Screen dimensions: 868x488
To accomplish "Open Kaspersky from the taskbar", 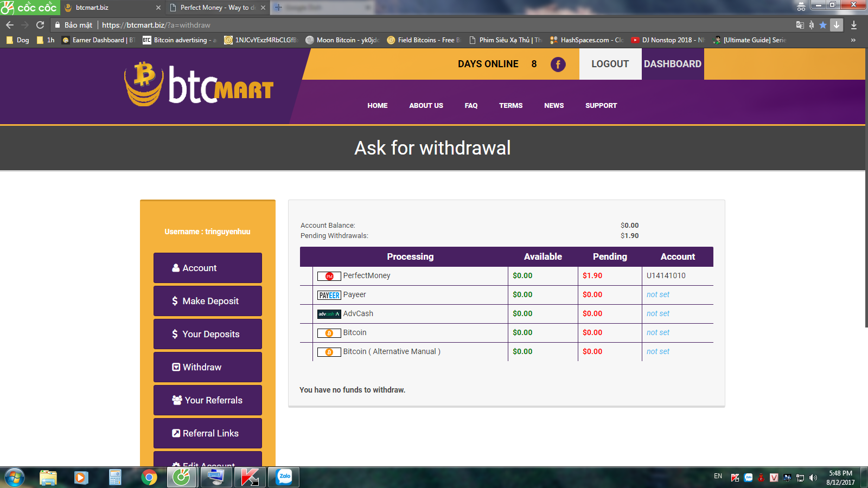I will coord(250,477).
